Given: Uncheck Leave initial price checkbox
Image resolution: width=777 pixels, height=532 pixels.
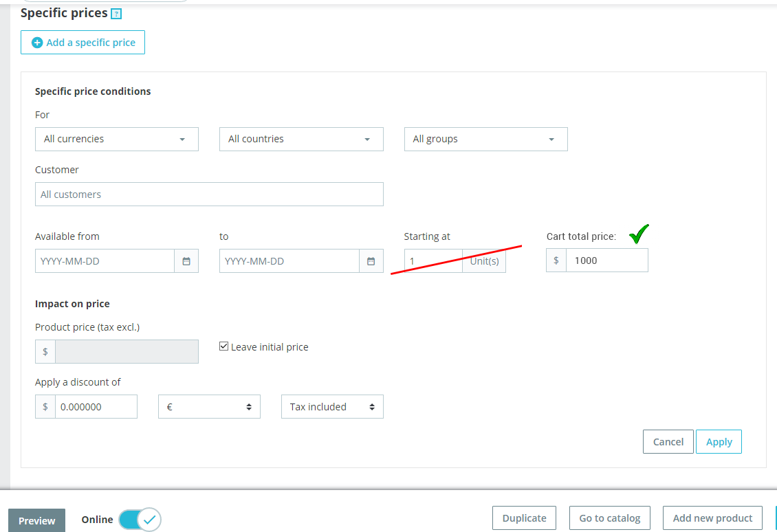Looking at the screenshot, I should tap(224, 346).
